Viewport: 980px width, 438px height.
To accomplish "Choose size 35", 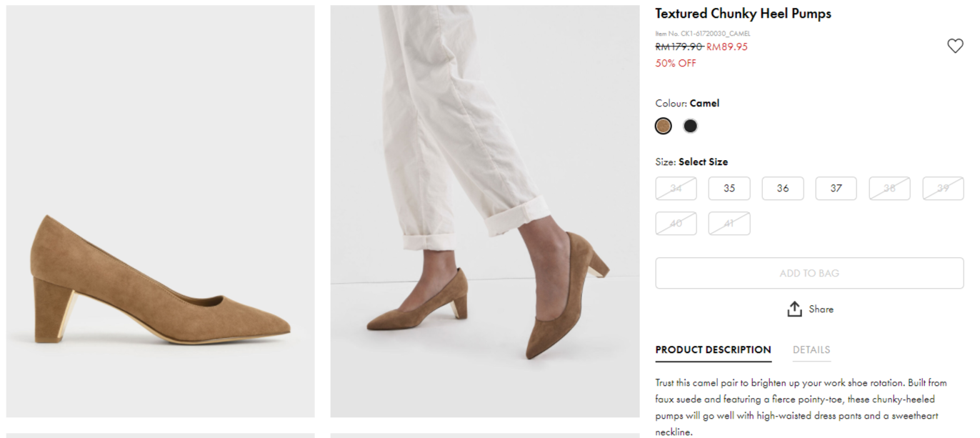I will pos(729,189).
